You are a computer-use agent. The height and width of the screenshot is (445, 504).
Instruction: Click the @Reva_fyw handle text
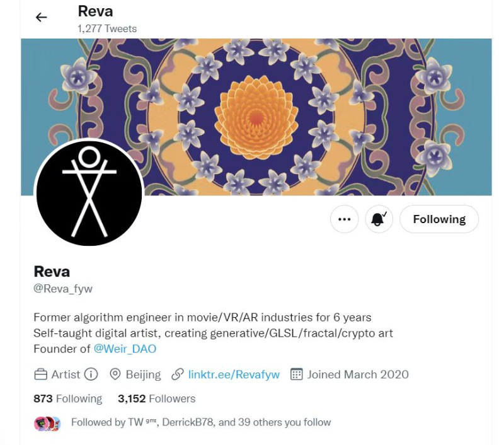[x=63, y=289]
